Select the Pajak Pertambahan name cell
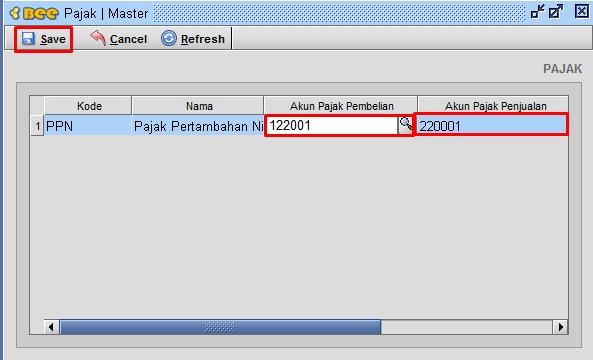The height and width of the screenshot is (360, 593). point(198,126)
